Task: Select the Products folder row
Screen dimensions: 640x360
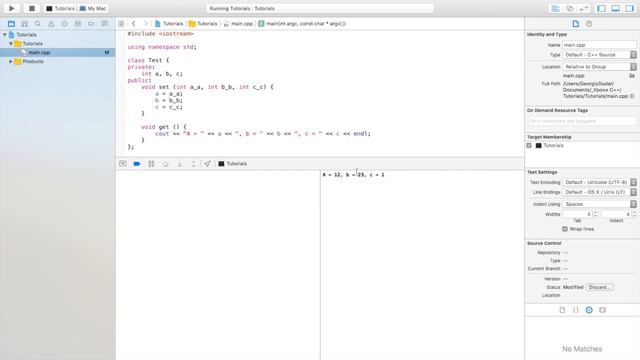Action: tap(58, 61)
